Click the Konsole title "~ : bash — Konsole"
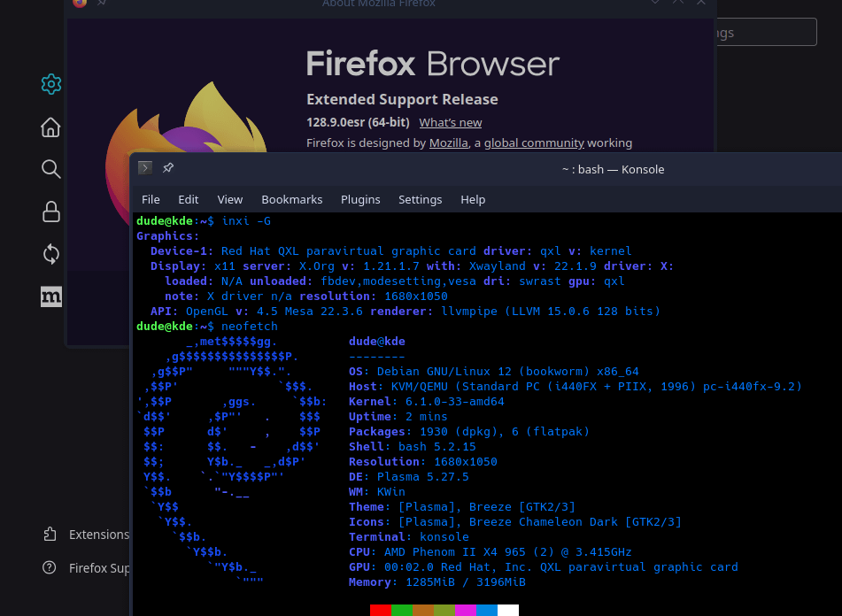The width and height of the screenshot is (842, 616). 614,170
